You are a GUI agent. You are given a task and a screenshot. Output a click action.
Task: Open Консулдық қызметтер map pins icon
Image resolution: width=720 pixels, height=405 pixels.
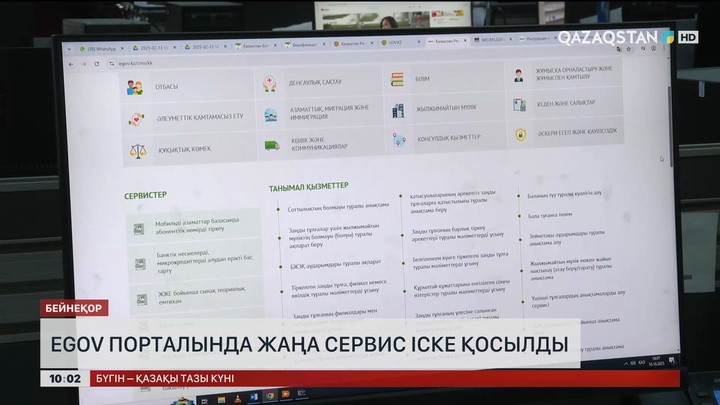pos(399,140)
